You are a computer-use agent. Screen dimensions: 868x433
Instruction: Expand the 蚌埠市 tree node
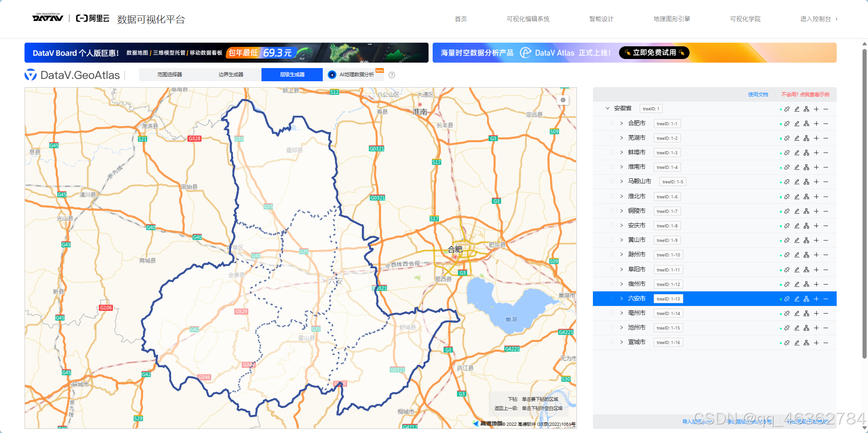pos(621,153)
